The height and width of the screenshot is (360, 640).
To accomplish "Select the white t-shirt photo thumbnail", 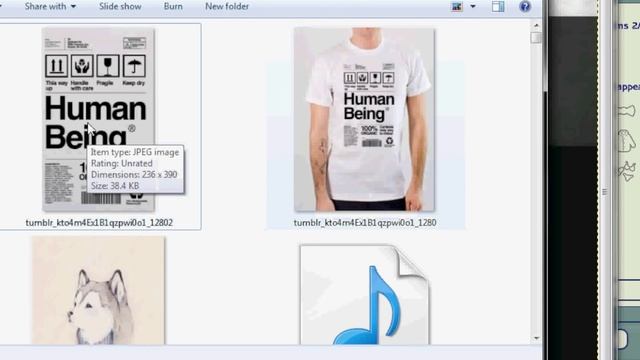I will [x=364, y=120].
